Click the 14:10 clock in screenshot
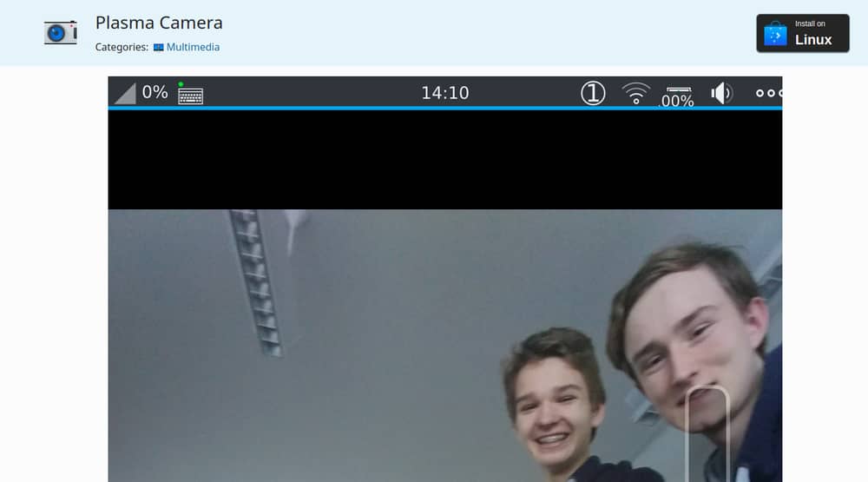Screen dimensions: 868x482 pos(445,93)
